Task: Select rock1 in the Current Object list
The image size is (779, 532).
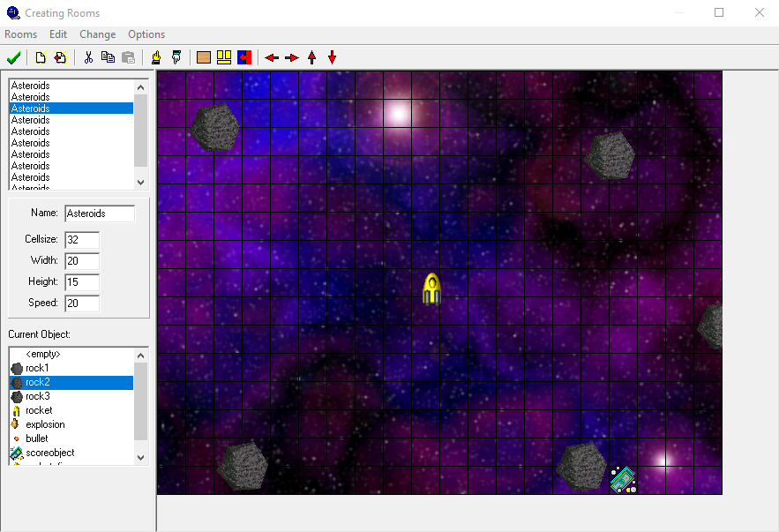Action: coord(71,368)
